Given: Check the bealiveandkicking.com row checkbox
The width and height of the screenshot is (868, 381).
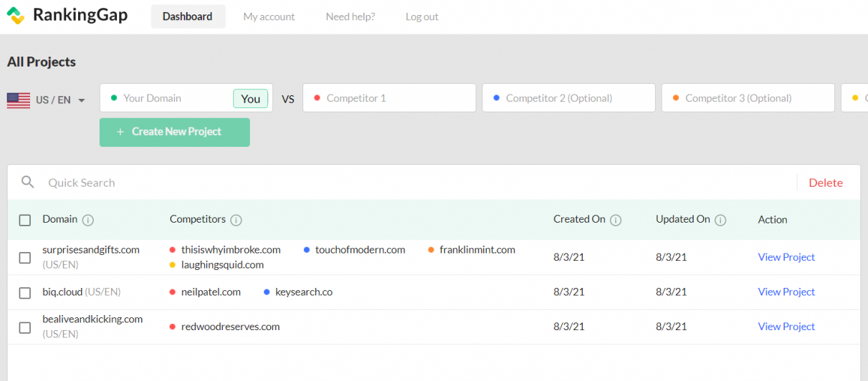Looking at the screenshot, I should [25, 327].
